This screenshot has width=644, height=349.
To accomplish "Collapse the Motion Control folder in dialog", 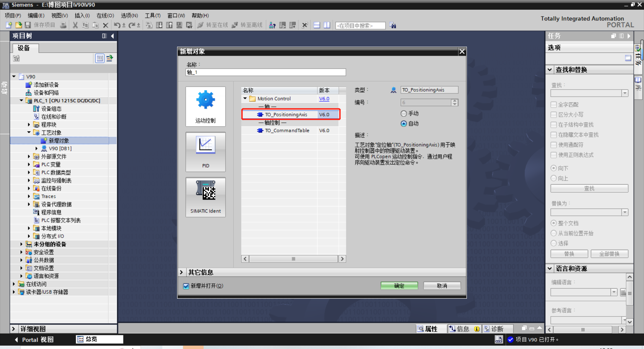I will click(245, 99).
